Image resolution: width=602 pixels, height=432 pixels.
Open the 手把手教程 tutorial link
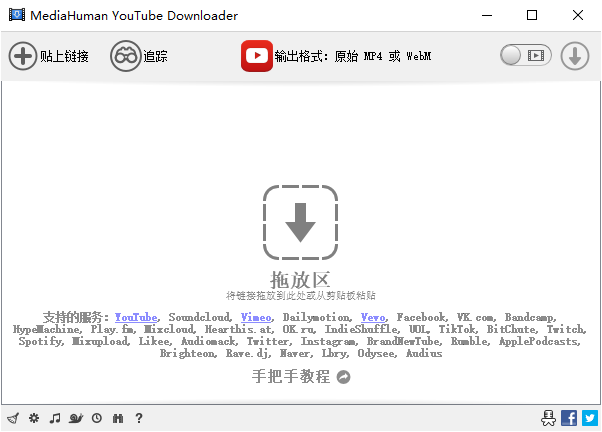click(x=292, y=377)
